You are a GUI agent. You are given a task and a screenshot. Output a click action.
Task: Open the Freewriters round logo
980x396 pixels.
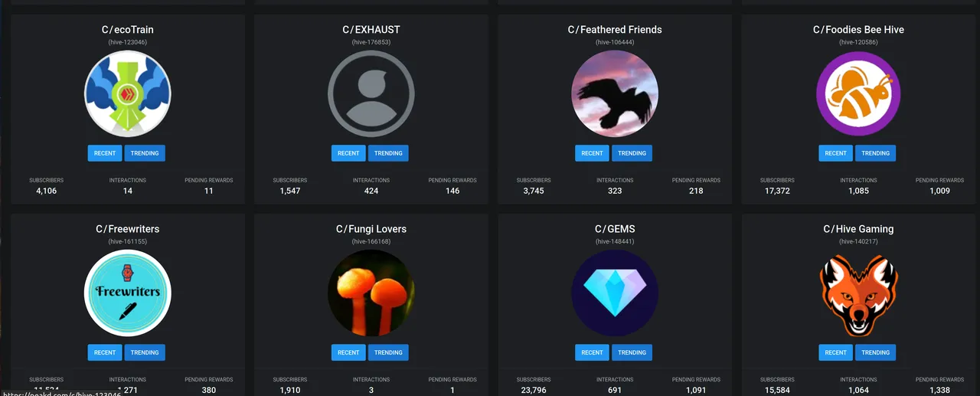[x=128, y=293]
